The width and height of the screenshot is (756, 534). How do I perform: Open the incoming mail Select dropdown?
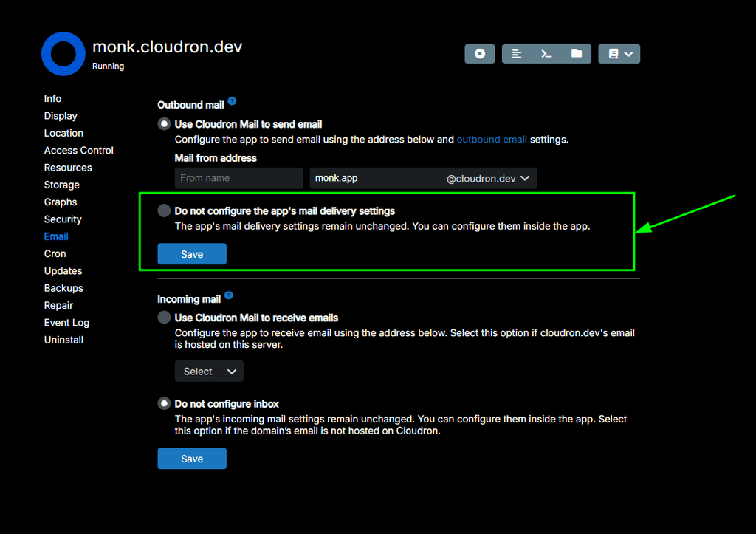point(209,372)
